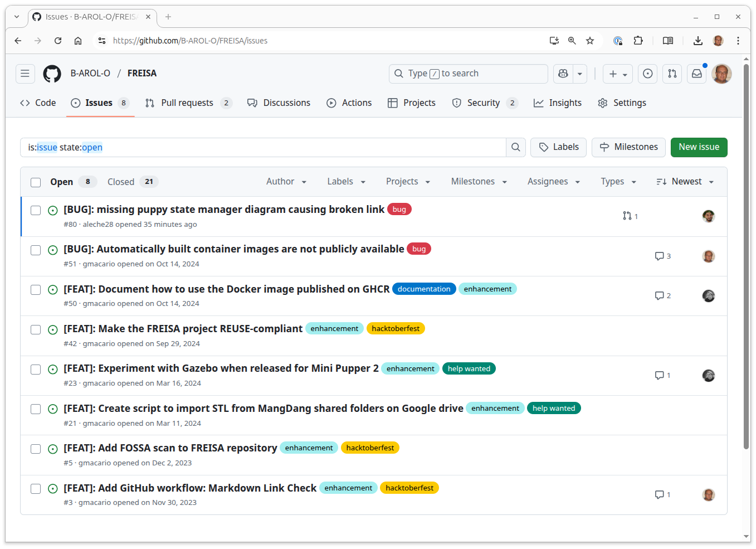Expand the Labels filter dropdown in list header
The image size is (756, 549).
pyautogui.click(x=346, y=182)
